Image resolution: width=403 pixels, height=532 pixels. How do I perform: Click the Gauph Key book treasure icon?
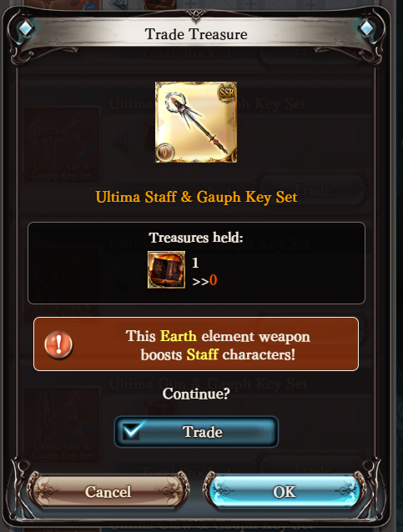click(166, 269)
